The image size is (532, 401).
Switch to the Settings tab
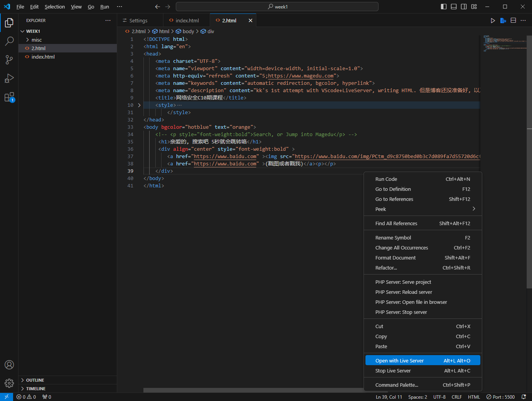click(138, 20)
